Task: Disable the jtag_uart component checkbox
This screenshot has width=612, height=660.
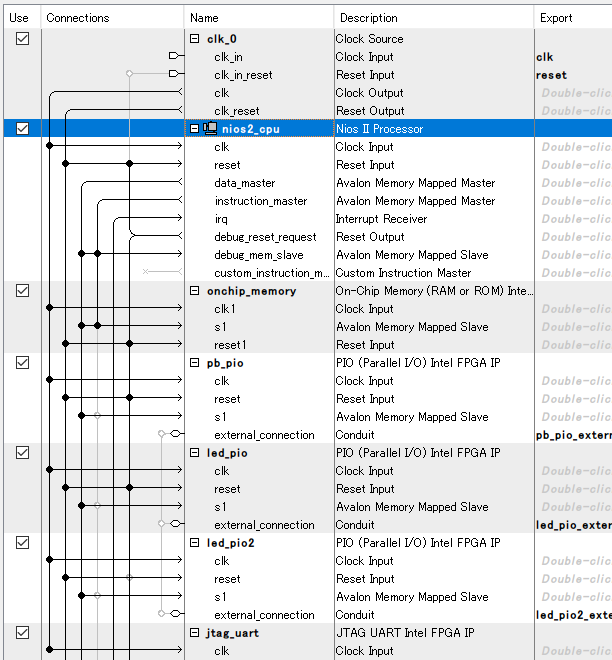Action: click(23, 632)
